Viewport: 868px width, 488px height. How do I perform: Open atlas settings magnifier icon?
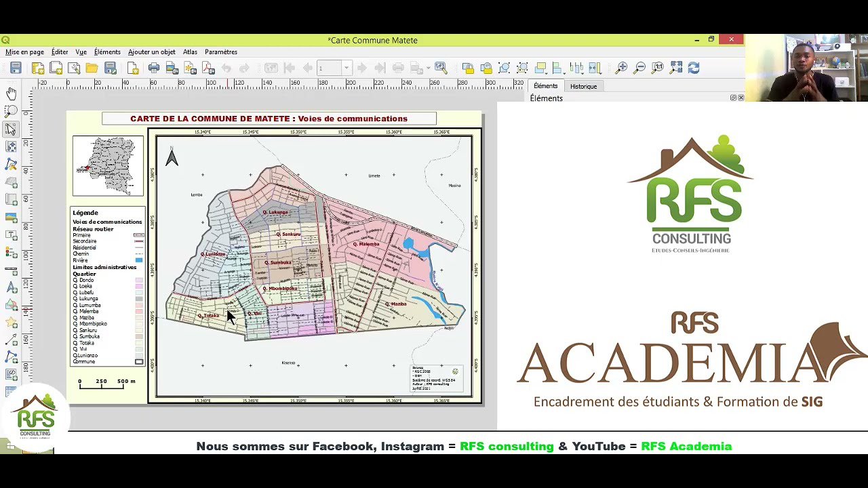441,68
